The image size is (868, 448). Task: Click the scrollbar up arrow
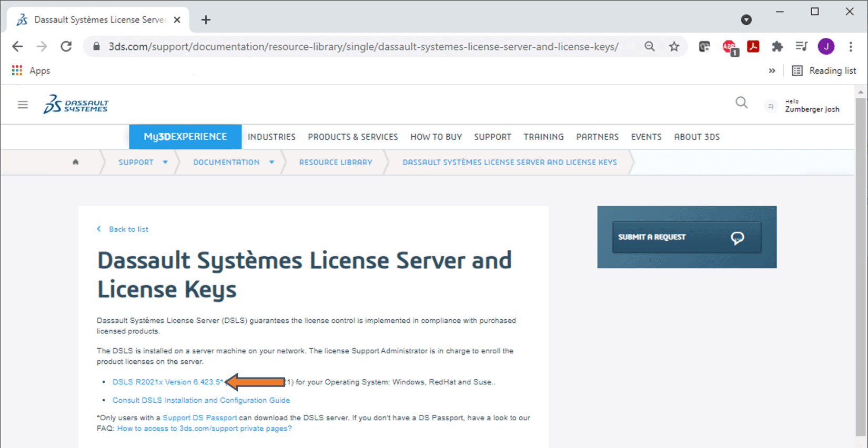[x=861, y=92]
